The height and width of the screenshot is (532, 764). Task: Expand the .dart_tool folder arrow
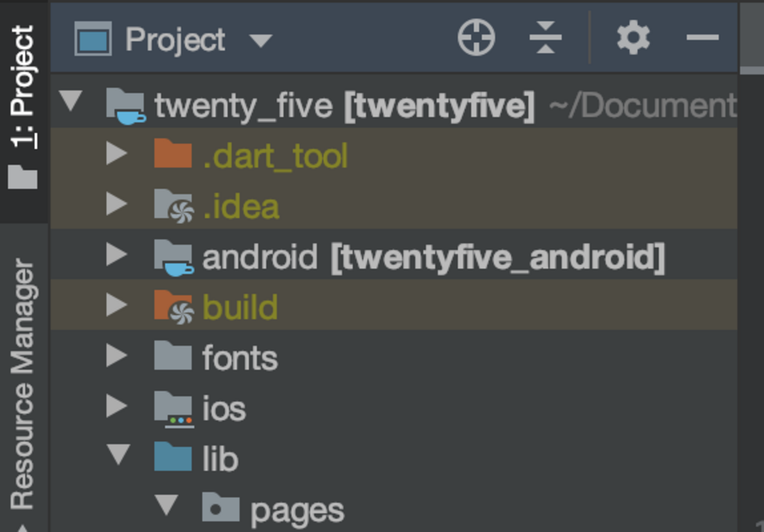click(117, 154)
